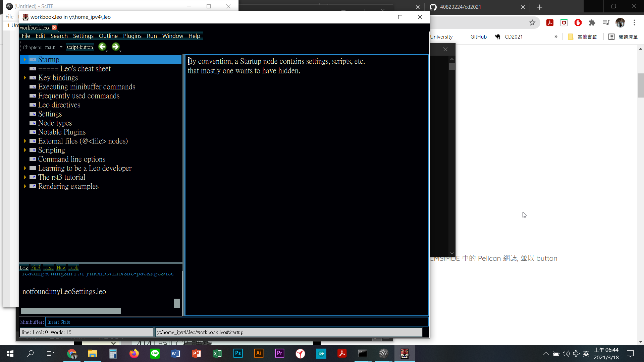Expand the Rendering examples node
This screenshot has width=644, height=362.
click(25, 186)
